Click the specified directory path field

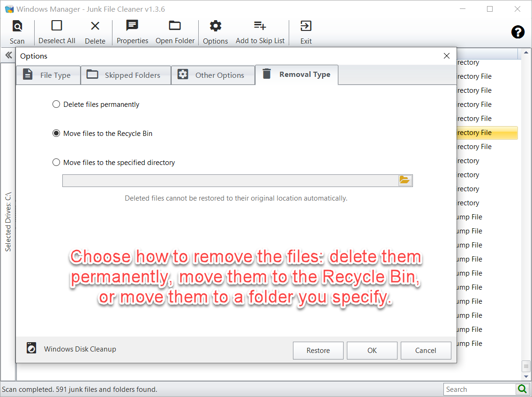click(x=230, y=180)
